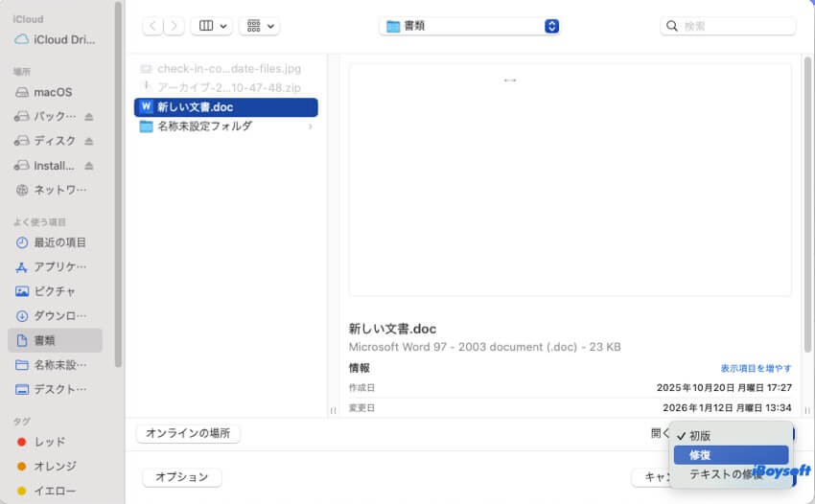Click the preview pane scrollbar
This screenshot has height=504, width=815.
[x=807, y=205]
